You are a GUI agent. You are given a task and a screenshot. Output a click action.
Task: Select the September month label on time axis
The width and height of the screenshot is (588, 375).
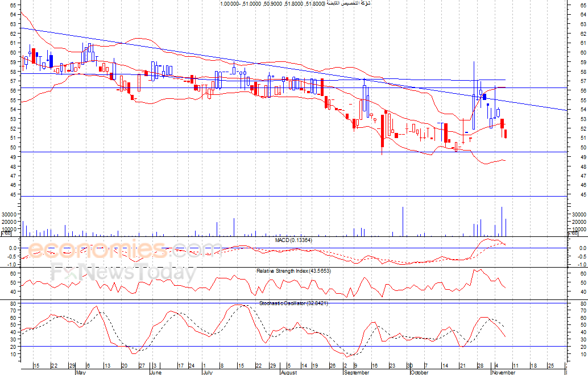click(356, 372)
